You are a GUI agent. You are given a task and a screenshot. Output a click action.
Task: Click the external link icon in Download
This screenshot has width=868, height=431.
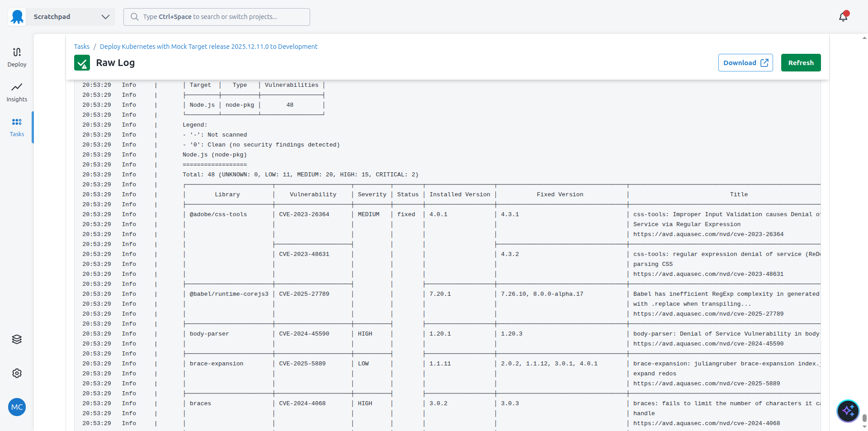[x=764, y=63]
